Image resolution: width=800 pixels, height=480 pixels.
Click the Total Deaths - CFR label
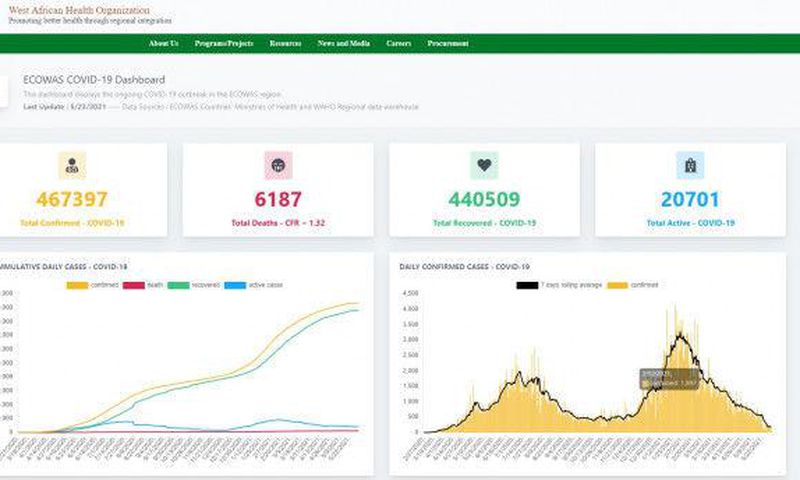pos(278,223)
